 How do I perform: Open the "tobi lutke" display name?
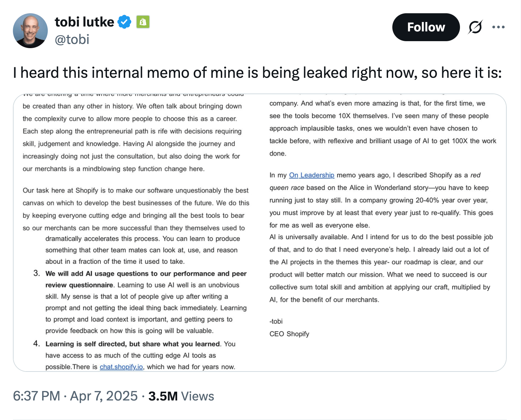[x=84, y=22]
